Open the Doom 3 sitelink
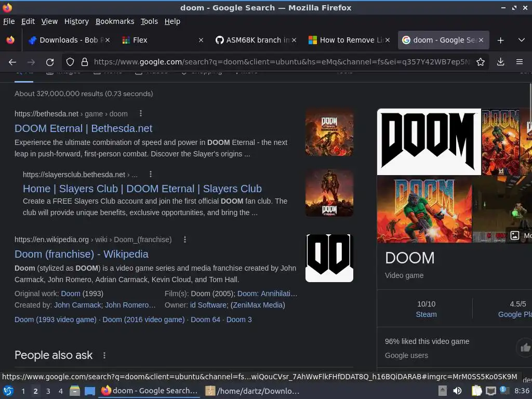 (x=239, y=320)
